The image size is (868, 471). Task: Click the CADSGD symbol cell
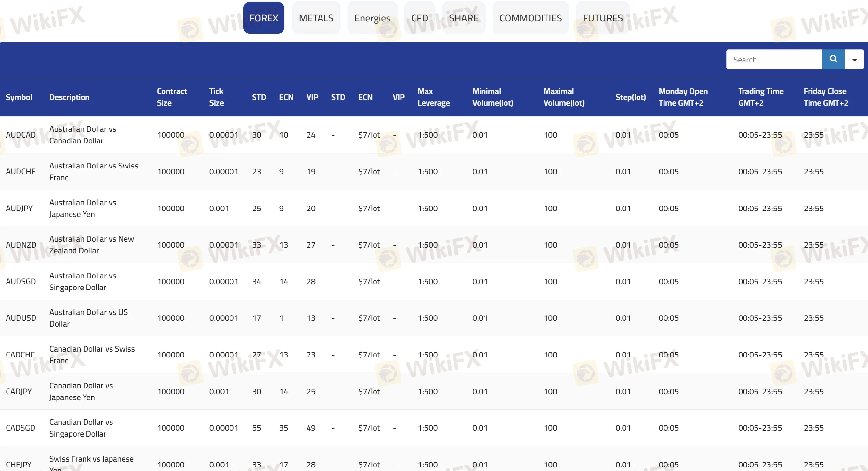tap(20, 428)
